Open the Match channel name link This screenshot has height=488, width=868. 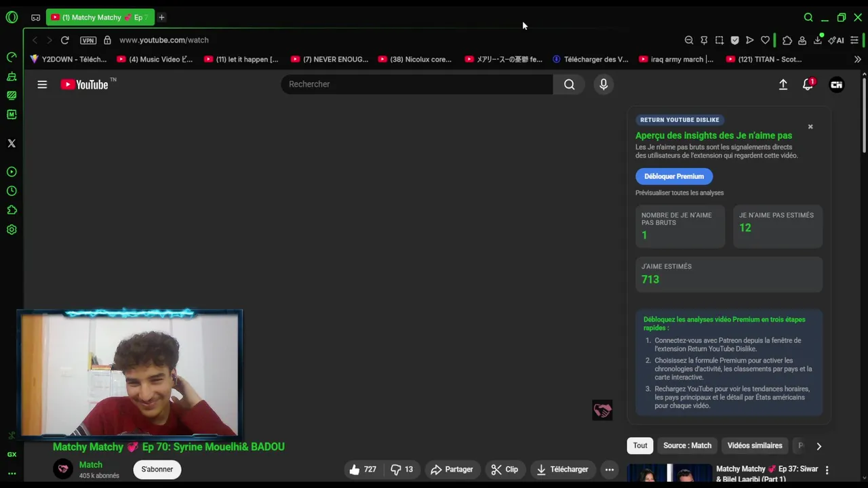point(91,464)
